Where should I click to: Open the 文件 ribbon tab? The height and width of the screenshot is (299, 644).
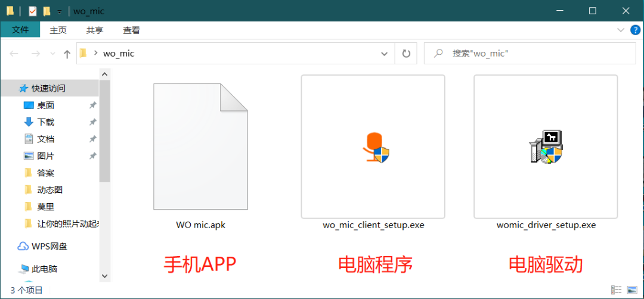tap(20, 30)
